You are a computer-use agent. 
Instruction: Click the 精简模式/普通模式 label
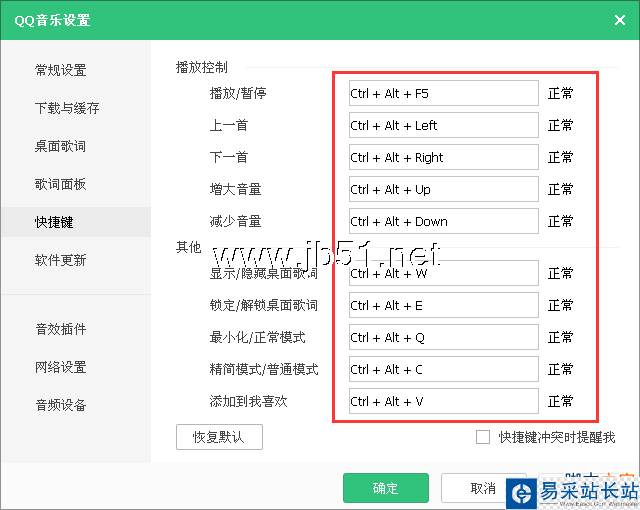click(x=264, y=369)
